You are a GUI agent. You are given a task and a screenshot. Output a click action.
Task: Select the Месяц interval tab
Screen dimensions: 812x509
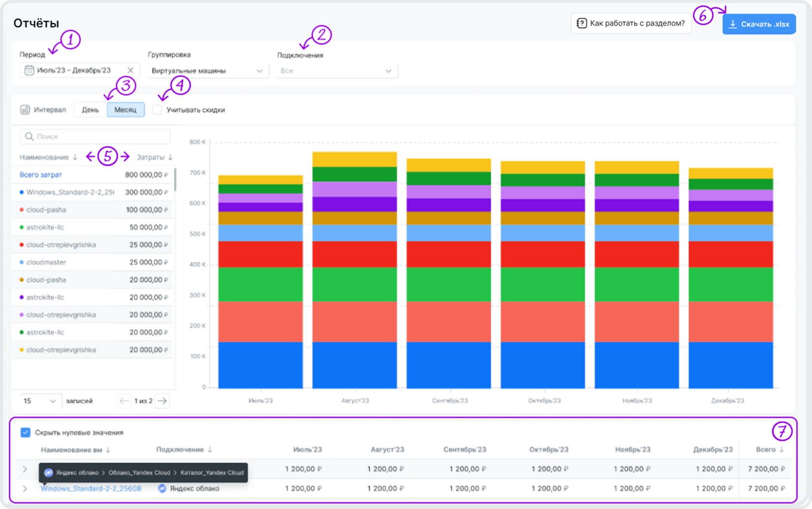coord(125,110)
